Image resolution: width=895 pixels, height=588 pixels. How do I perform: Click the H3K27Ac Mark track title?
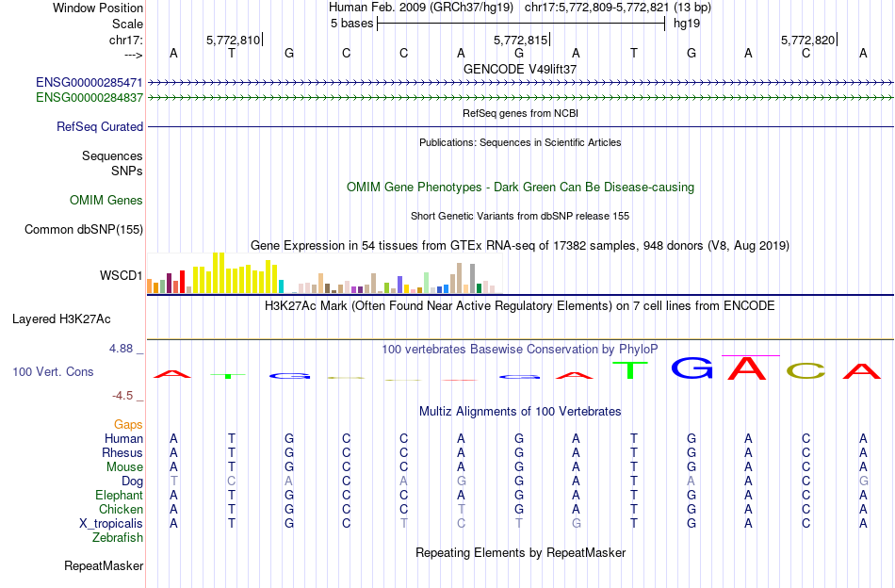click(520, 306)
